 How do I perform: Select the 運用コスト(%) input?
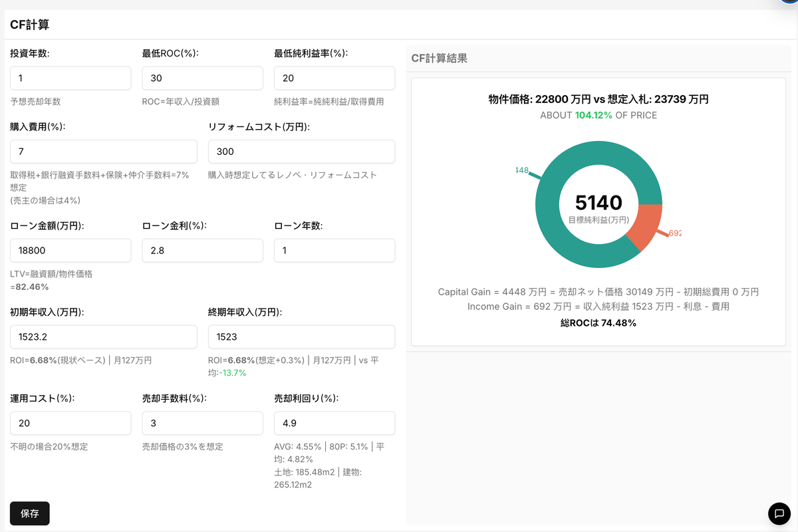coord(70,424)
